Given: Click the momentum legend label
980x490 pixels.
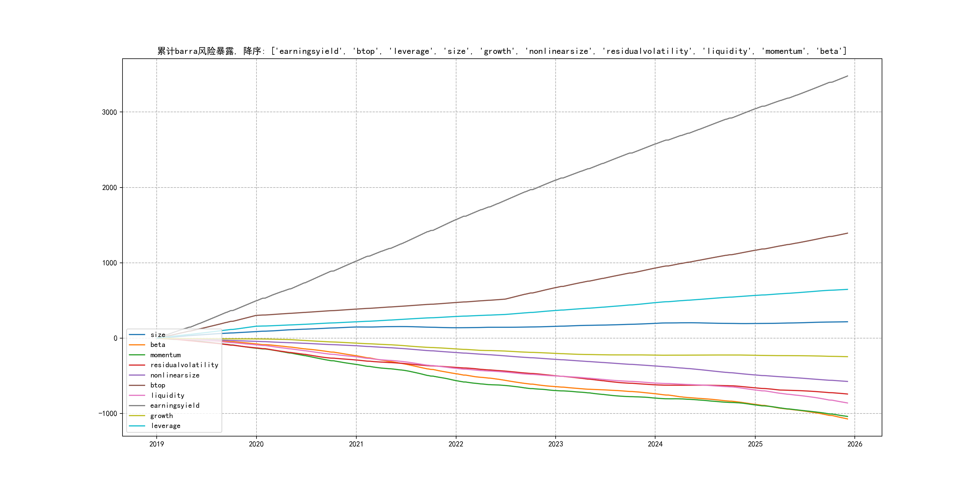Looking at the screenshot, I should 165,355.
